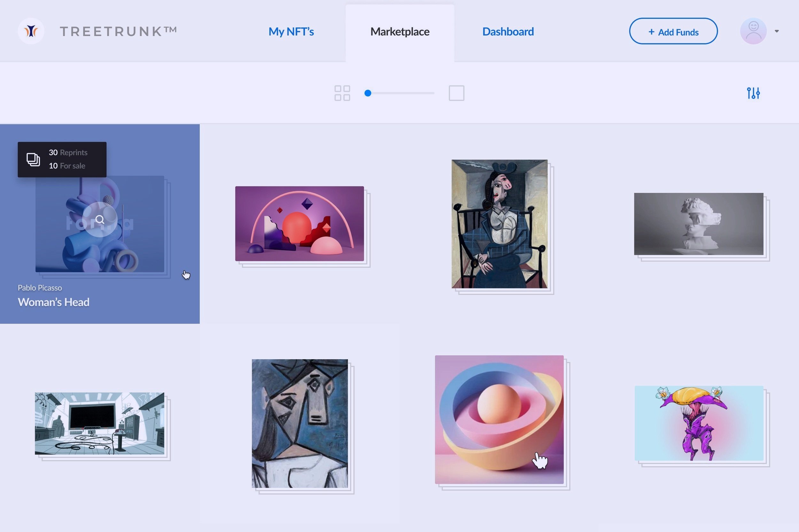Screen dimensions: 799x532
Task: Open the purple arch geometric artwork
Action: (x=299, y=224)
